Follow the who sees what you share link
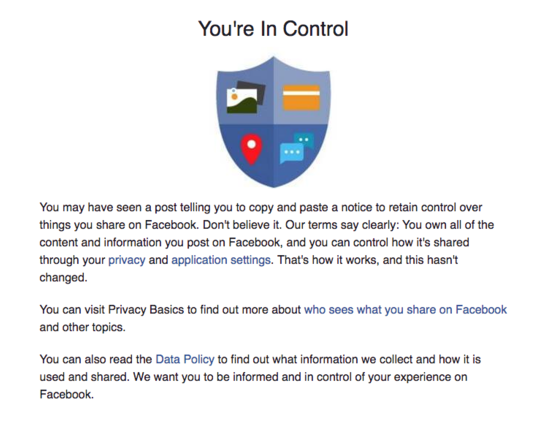 (405, 310)
